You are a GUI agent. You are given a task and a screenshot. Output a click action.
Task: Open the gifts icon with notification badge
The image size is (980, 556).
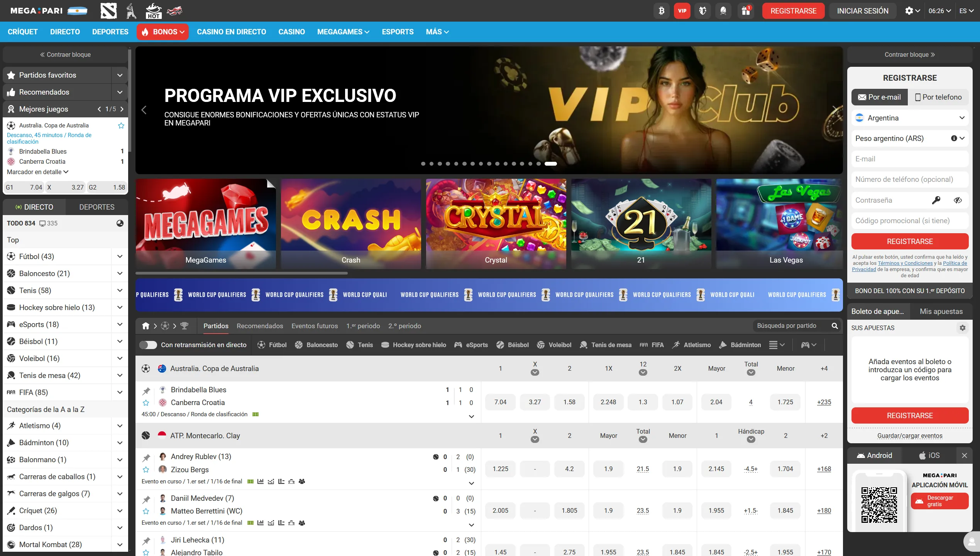(x=746, y=11)
